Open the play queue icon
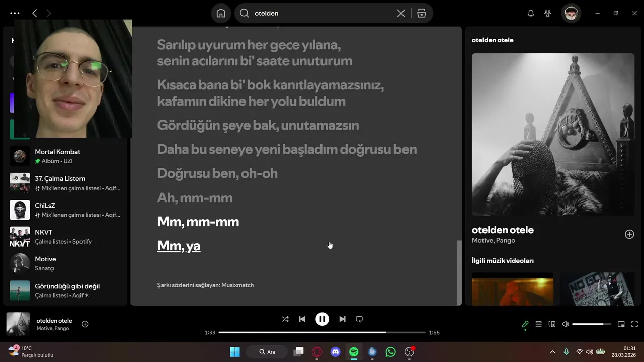This screenshot has height=362, width=644. point(538,324)
